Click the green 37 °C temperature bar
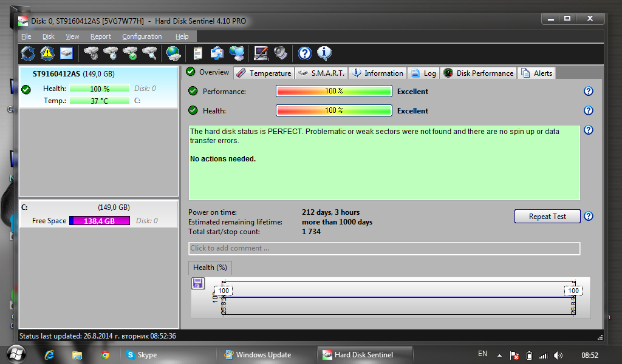 point(100,101)
